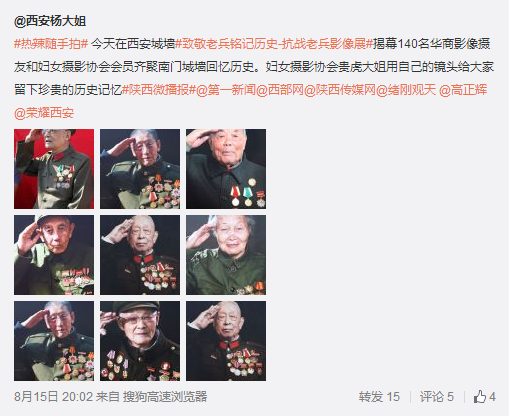Open the @荣耀西安 mention link
This screenshot has height=416, width=509.
(44, 113)
